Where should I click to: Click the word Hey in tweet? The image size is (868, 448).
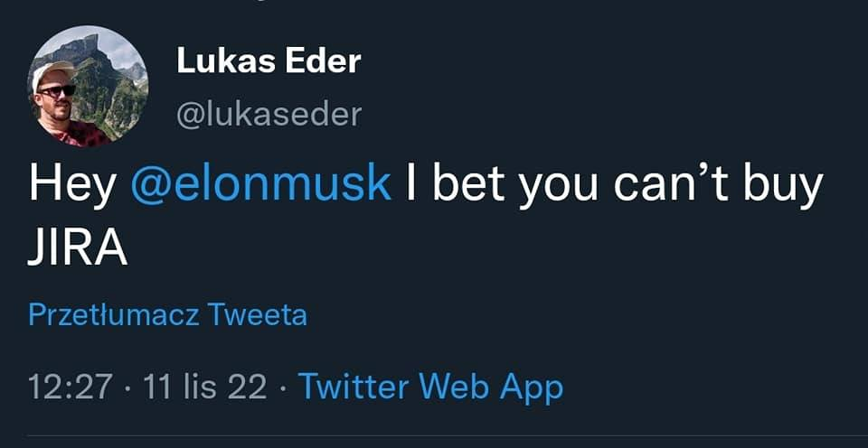click(x=72, y=184)
